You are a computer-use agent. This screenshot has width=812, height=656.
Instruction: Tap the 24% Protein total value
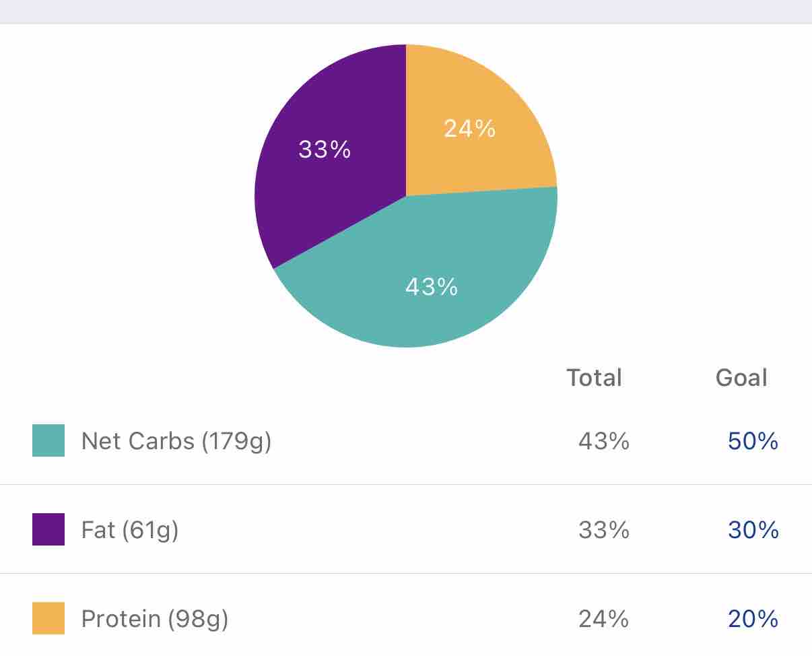coord(604,619)
